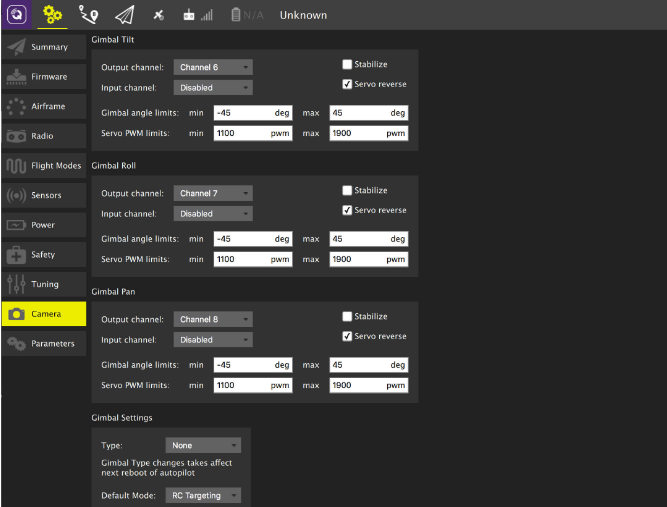Open Gimbal Roll input channel dropdown
The image size is (667, 507).
pos(213,213)
